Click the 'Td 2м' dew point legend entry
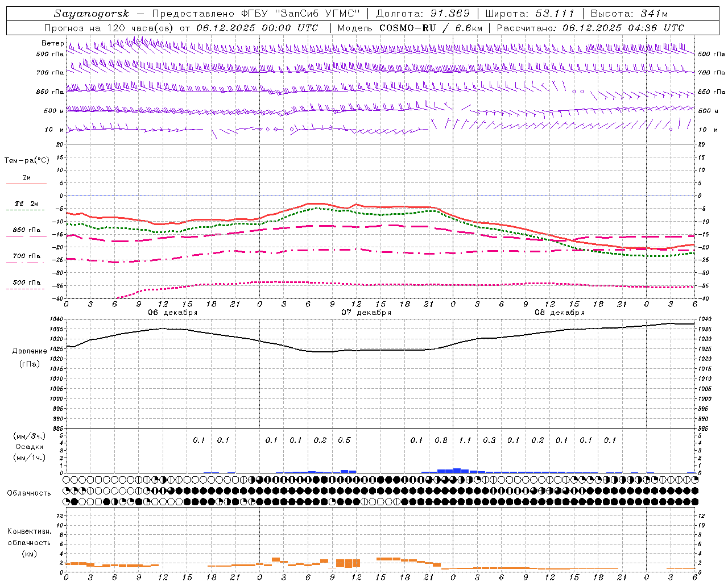This screenshot has height=582, width=728. point(27,203)
